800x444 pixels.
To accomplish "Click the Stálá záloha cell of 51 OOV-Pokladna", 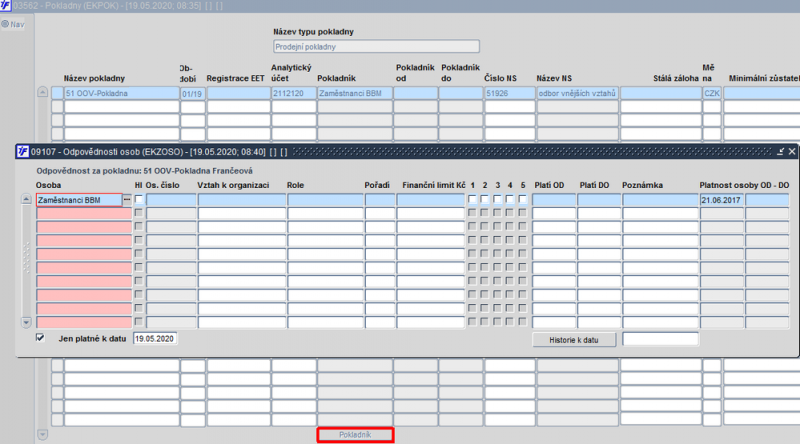I will click(661, 93).
